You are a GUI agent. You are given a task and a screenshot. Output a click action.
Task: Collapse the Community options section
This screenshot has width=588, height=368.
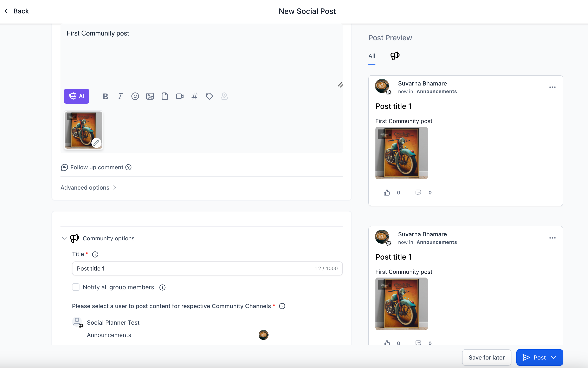coord(64,238)
